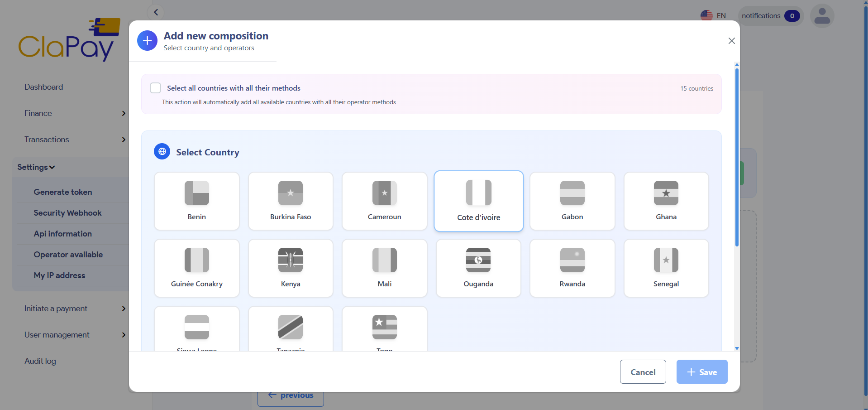Cancel the Add new composition dialog

point(642,371)
